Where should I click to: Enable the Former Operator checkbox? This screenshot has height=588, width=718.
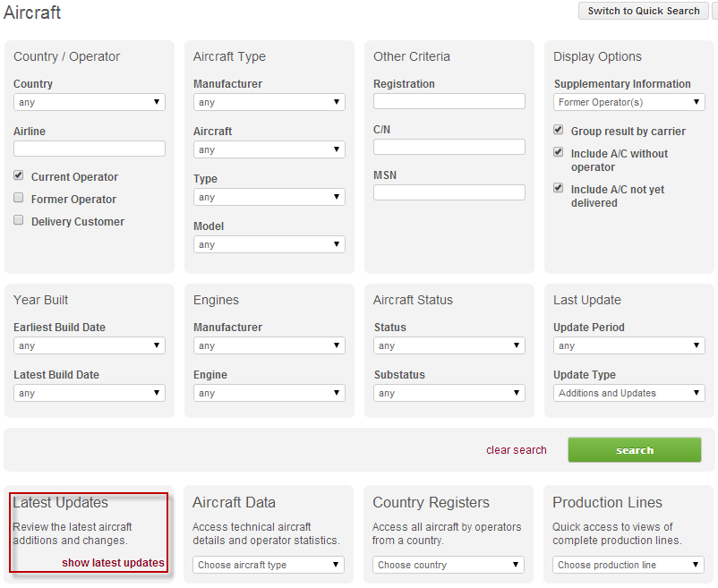[19, 199]
